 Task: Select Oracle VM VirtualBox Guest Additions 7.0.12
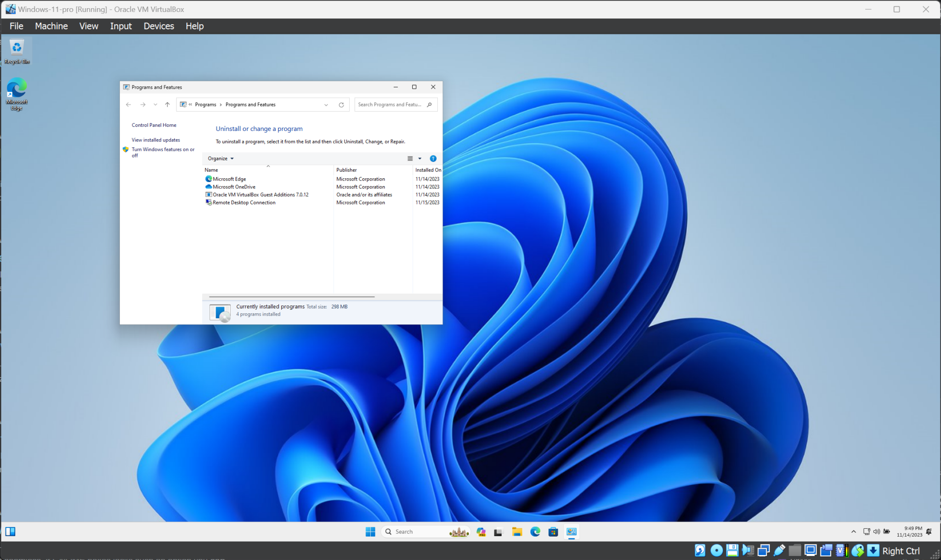pos(260,194)
